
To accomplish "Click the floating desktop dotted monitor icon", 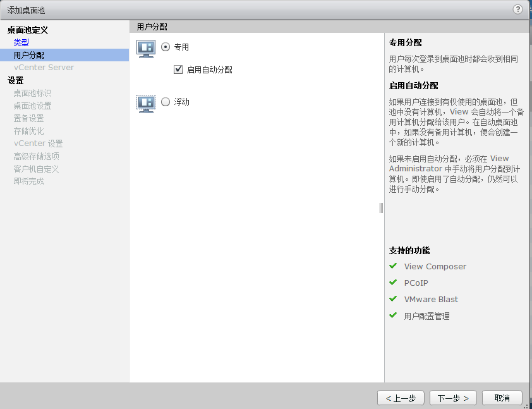I will pos(146,104).
